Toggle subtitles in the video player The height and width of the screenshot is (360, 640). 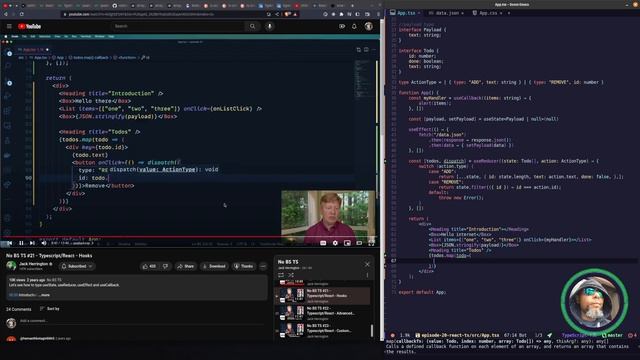point(323,243)
